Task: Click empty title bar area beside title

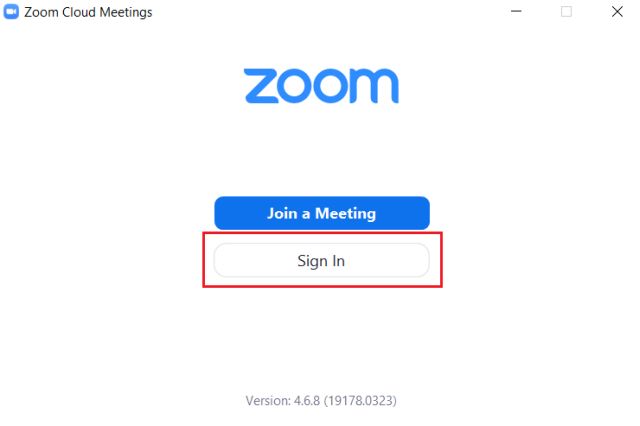Action: point(327,12)
